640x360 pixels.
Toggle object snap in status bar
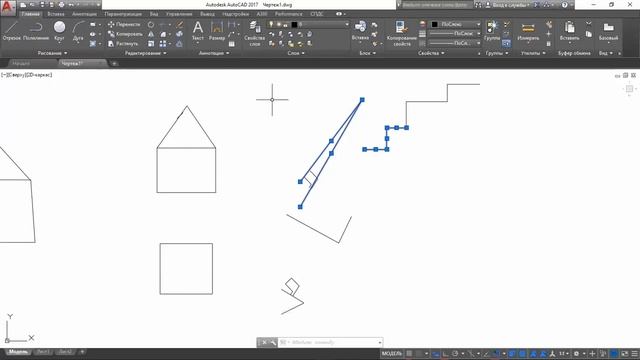tap(496, 353)
